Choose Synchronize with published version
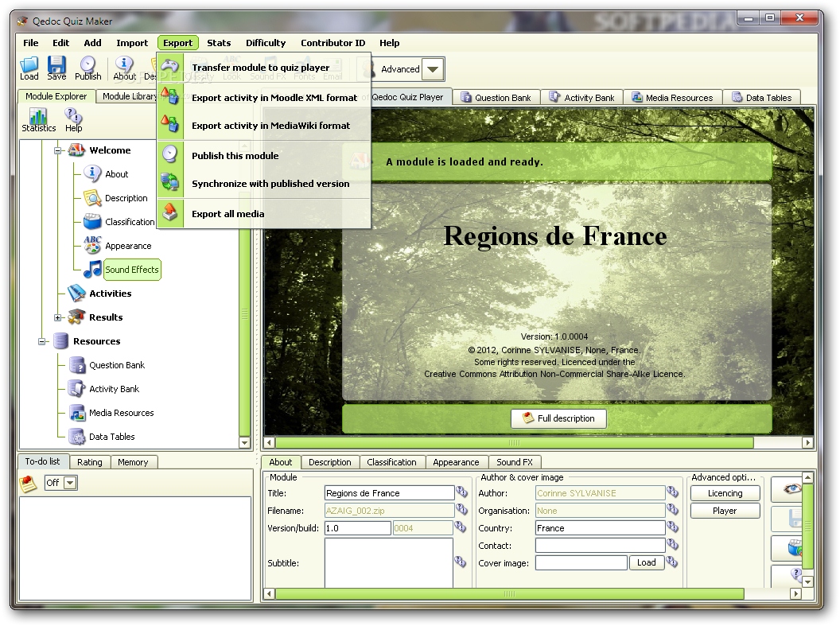This screenshot has height=626, width=840. coord(264,184)
